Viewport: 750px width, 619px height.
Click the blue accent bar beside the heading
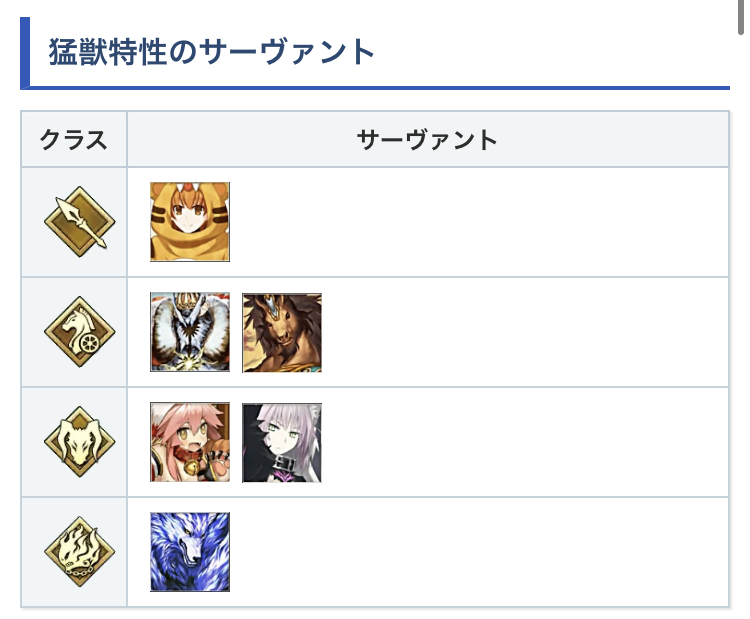[x=25, y=51]
